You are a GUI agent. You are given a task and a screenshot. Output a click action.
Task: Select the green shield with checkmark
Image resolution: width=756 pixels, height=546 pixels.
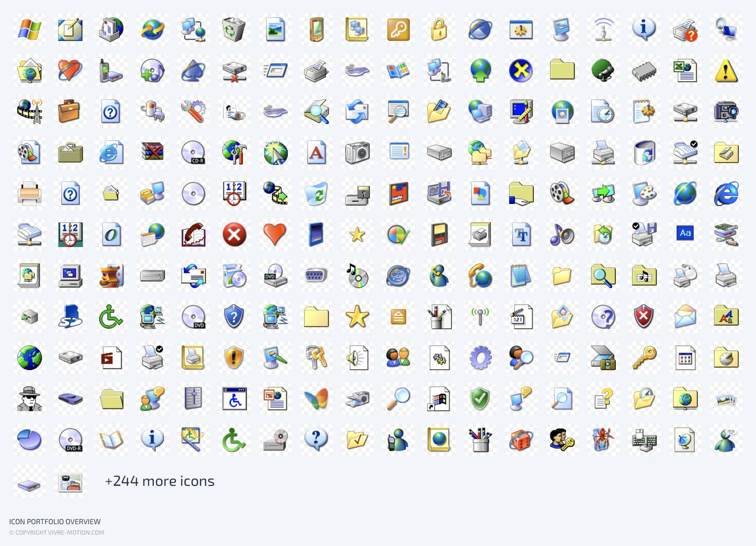coord(480,399)
